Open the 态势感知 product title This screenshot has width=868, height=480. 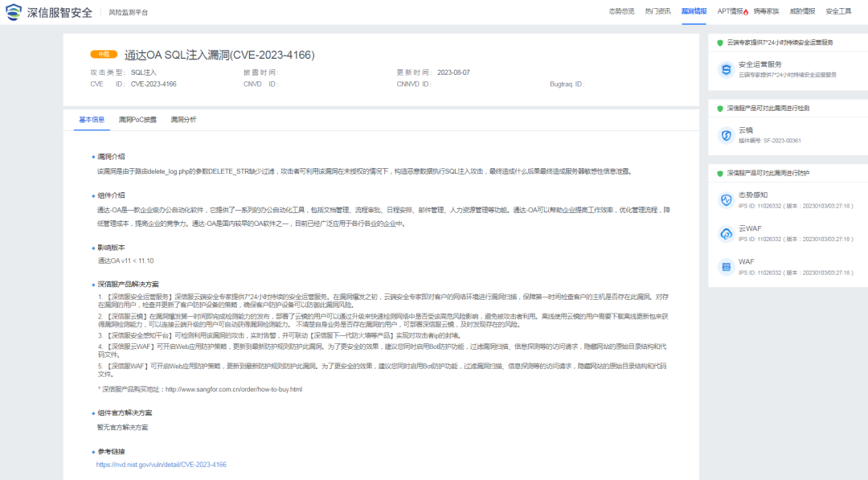(x=753, y=195)
